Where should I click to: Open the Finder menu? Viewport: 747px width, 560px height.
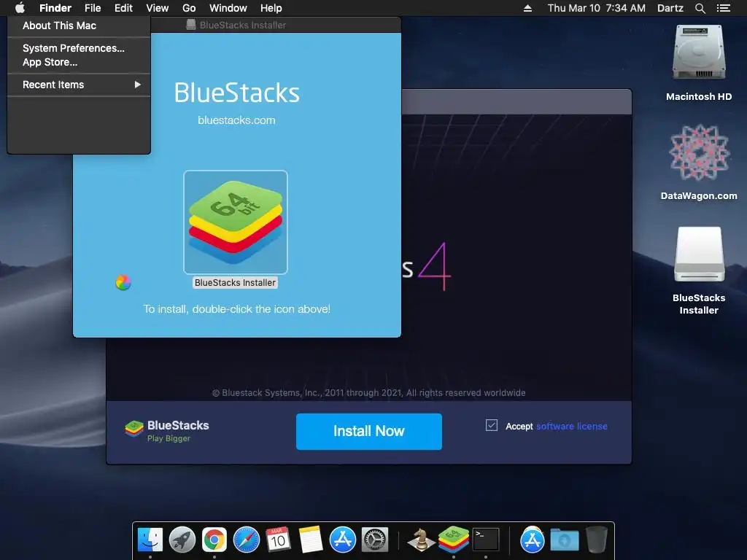tap(55, 8)
